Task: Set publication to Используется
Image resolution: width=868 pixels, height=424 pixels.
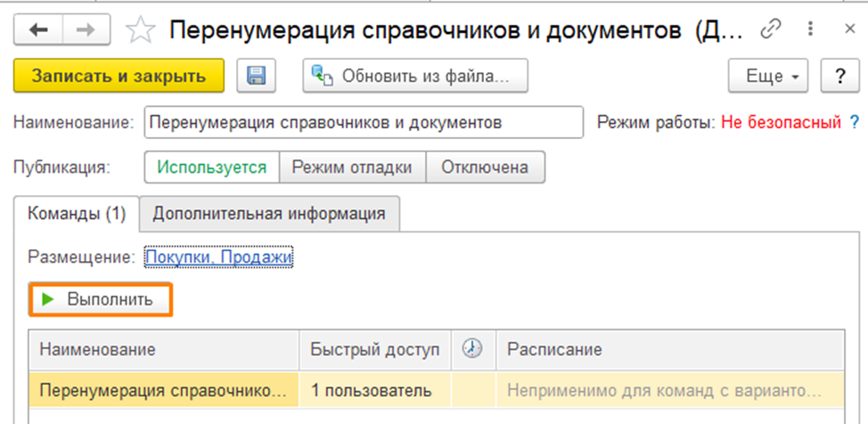Action: [212, 167]
